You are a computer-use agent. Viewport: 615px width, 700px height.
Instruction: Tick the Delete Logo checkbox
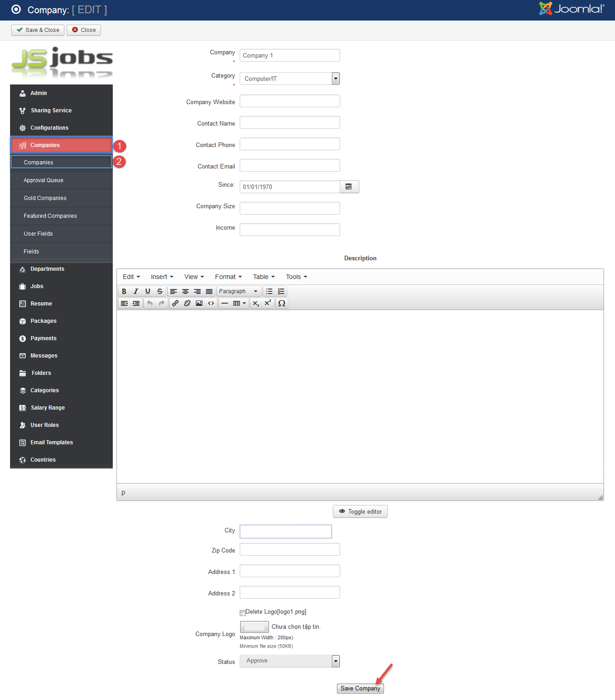242,613
